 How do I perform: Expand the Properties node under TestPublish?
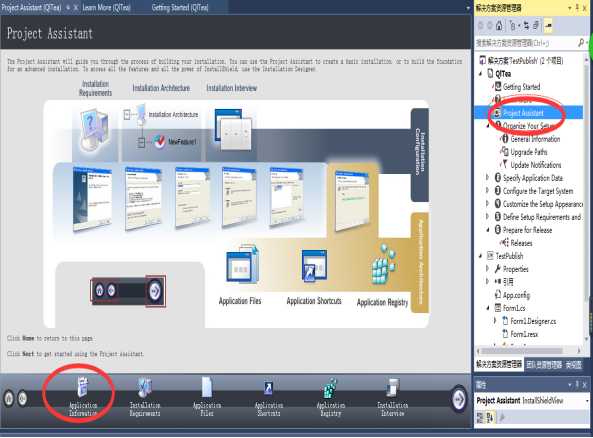(x=487, y=269)
